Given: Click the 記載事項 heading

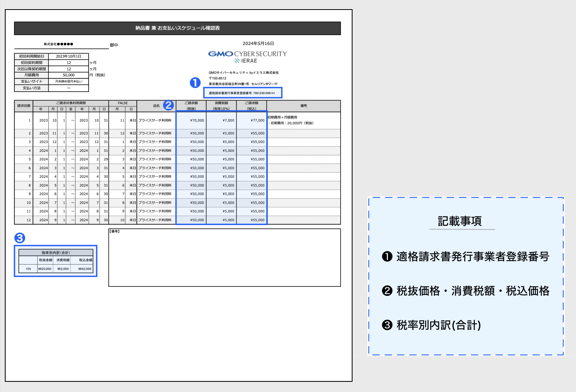Looking at the screenshot, I should [x=459, y=221].
